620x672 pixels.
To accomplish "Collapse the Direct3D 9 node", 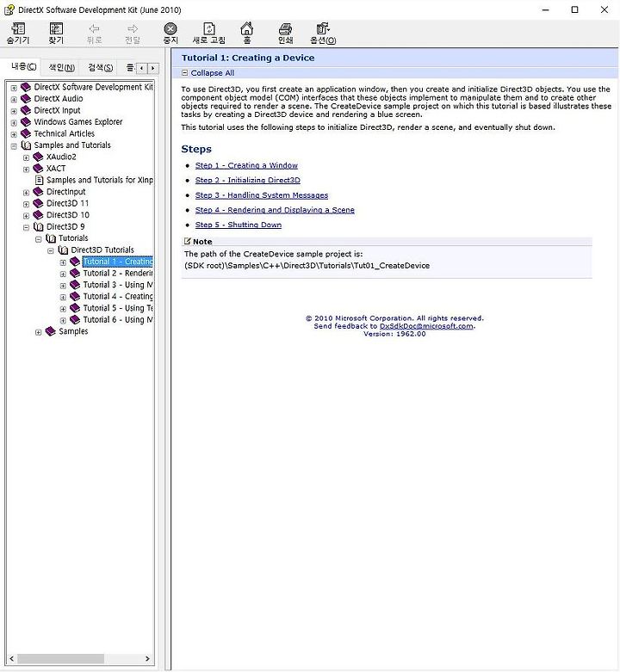I will coord(26,227).
